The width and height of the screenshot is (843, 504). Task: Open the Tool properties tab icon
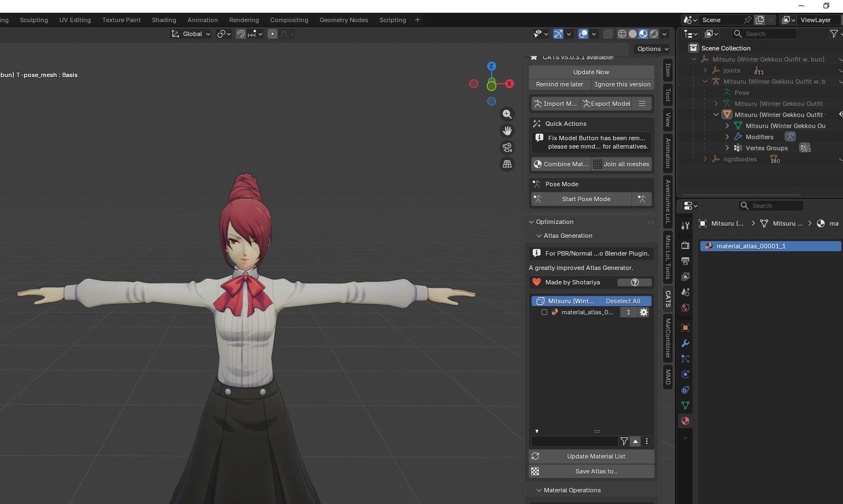click(685, 226)
